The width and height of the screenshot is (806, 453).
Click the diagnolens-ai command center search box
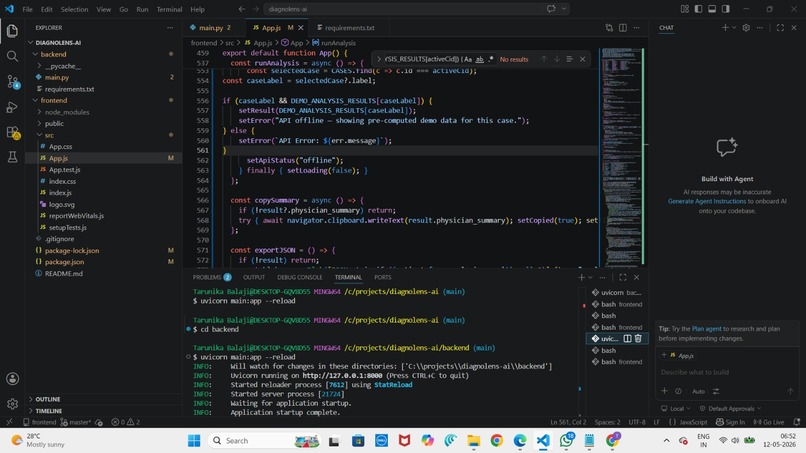416,9
